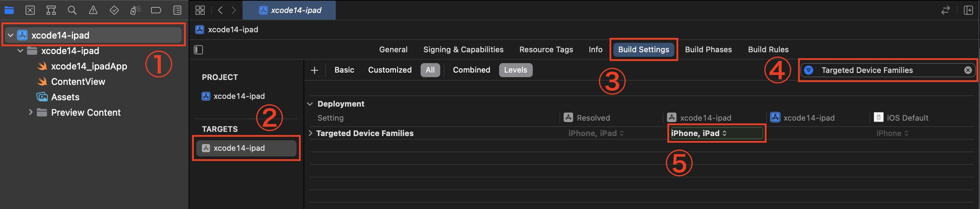Open the Source Control navigator icon
The width and height of the screenshot is (980, 209).
point(30,10)
